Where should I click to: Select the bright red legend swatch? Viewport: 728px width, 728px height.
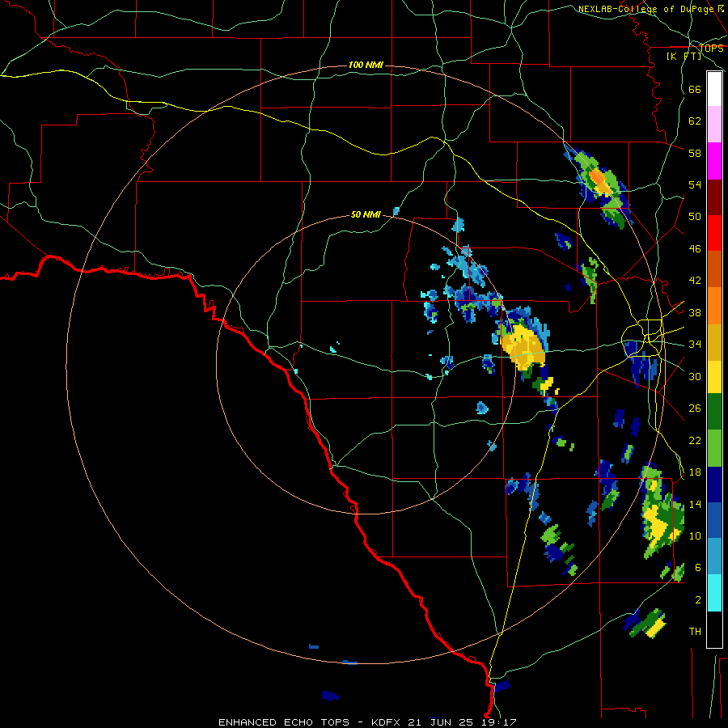714,233
